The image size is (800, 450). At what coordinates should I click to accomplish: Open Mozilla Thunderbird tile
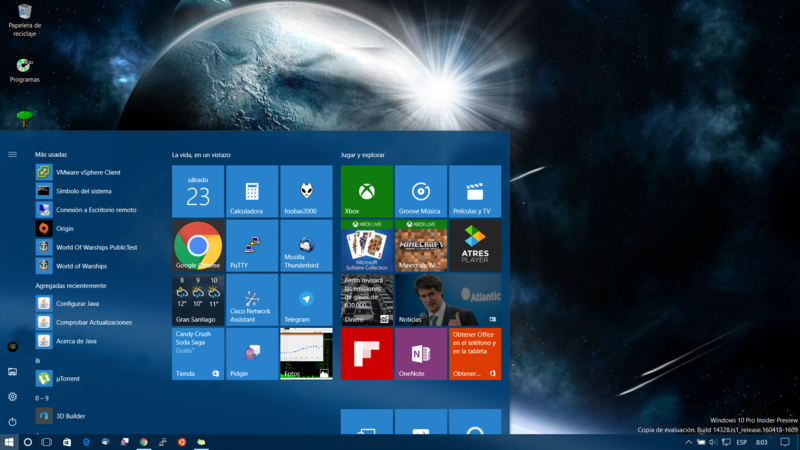pyautogui.click(x=306, y=246)
